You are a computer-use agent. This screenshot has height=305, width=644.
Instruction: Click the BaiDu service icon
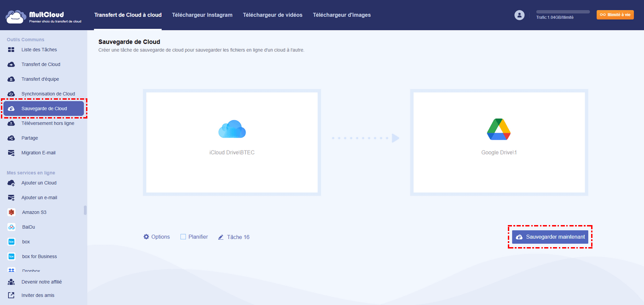point(11,227)
